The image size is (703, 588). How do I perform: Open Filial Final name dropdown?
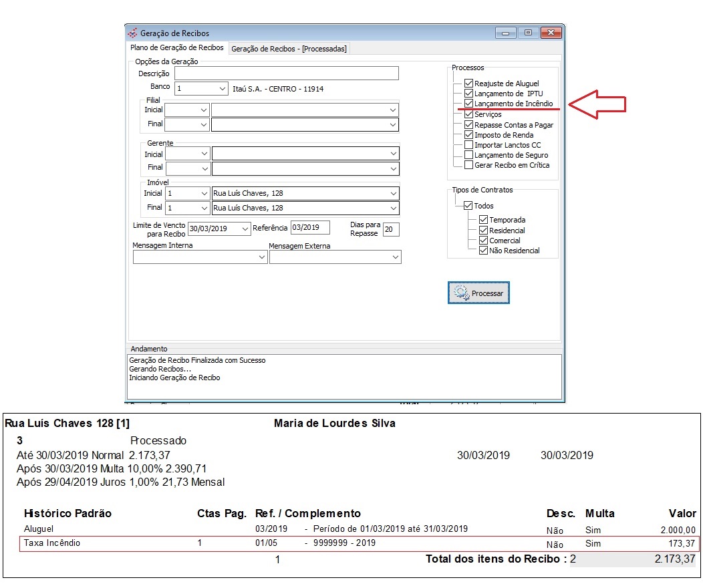coord(393,125)
